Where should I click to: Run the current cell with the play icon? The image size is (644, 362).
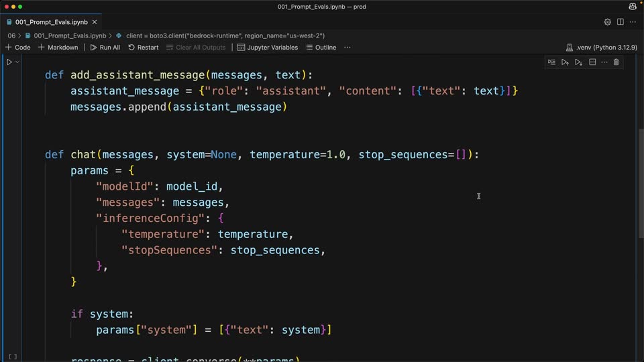pyautogui.click(x=9, y=62)
